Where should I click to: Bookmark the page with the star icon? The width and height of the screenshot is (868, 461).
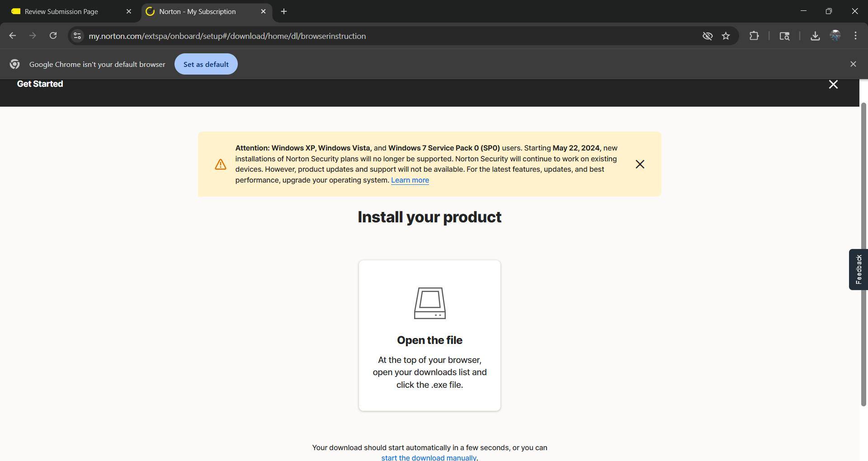(726, 36)
